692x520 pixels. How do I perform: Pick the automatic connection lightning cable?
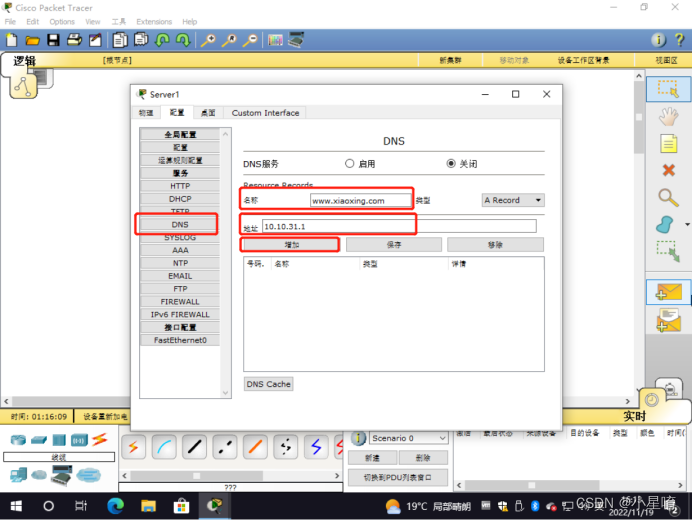click(133, 447)
